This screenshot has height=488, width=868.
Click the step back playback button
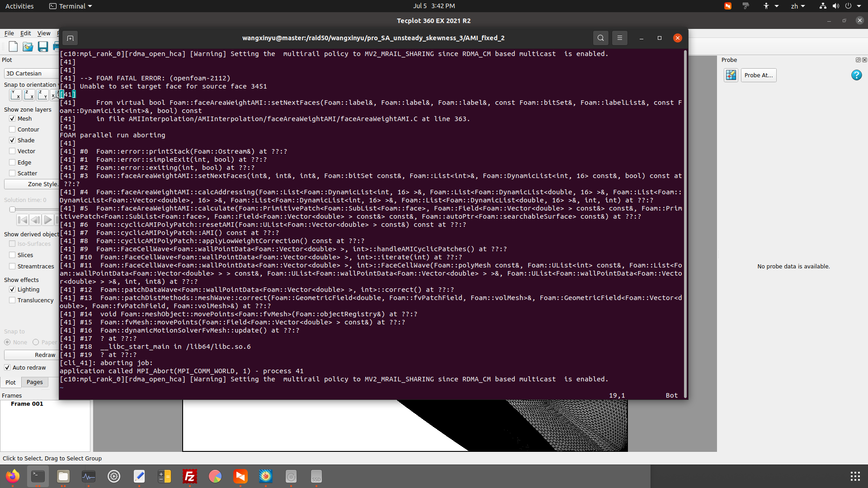35,220
